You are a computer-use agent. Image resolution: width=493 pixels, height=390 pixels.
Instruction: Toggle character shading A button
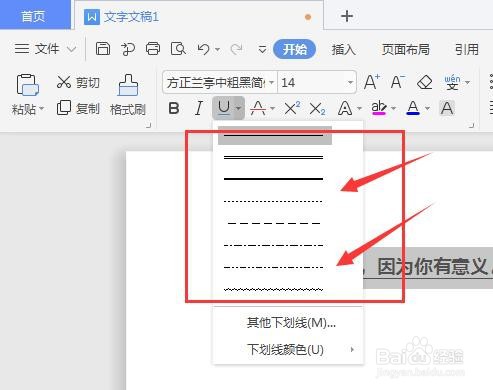[x=447, y=108]
